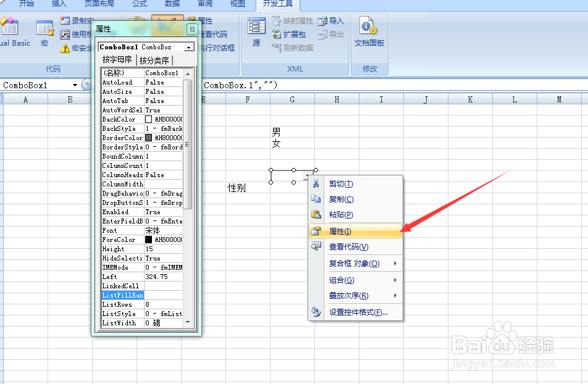
Task: Open the 页面布局 ribbon tab
Action: tap(99, 4)
